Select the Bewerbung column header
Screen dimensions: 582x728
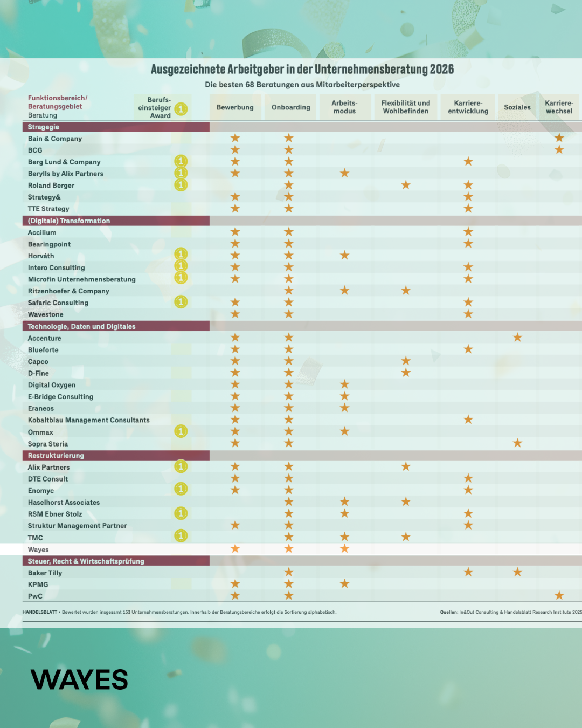point(235,107)
